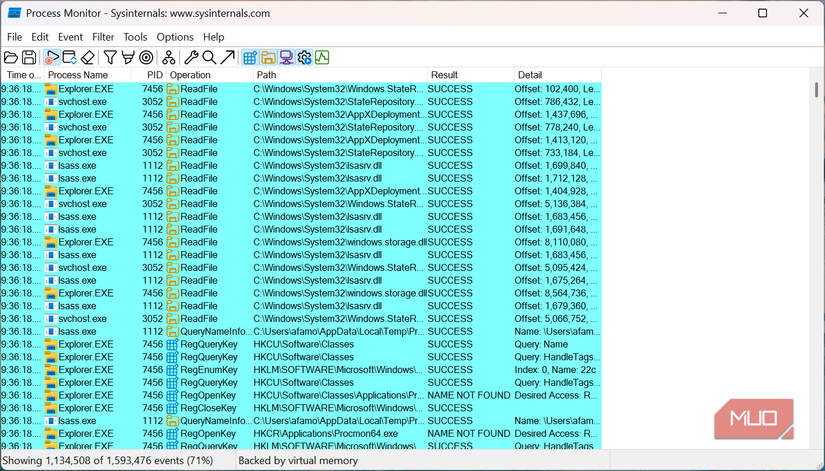Save events using the floppy disk icon
825x471 pixels.
click(x=29, y=57)
